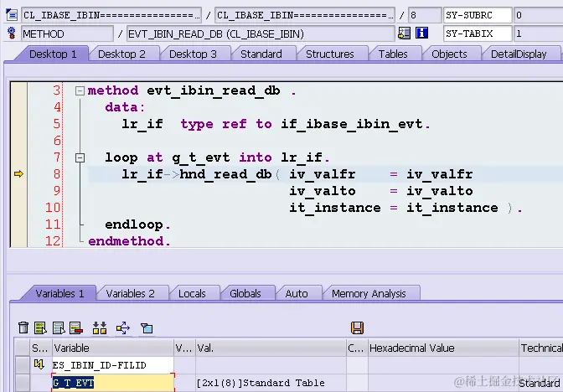Click the second CL_IBASE_IBIN include field
The height and width of the screenshot is (392, 563).
(x=305, y=15)
